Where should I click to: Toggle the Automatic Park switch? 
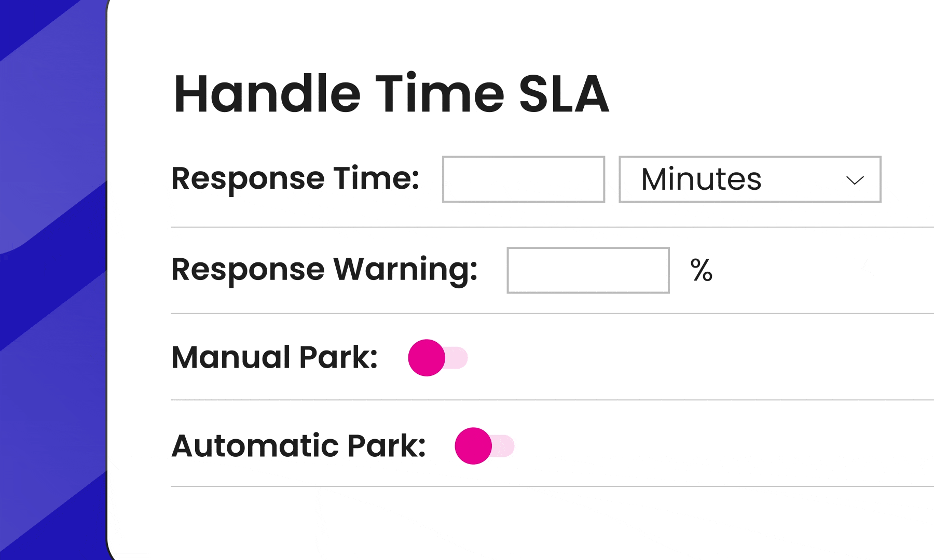click(x=484, y=446)
